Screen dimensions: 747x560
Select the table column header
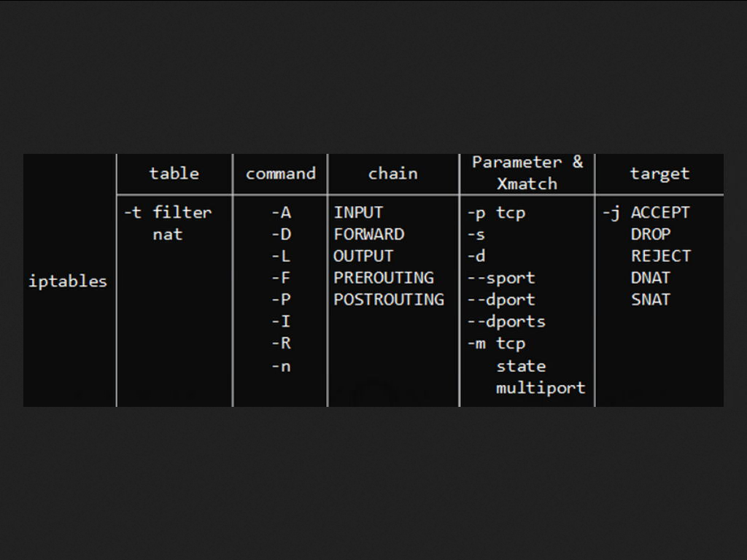(x=174, y=174)
